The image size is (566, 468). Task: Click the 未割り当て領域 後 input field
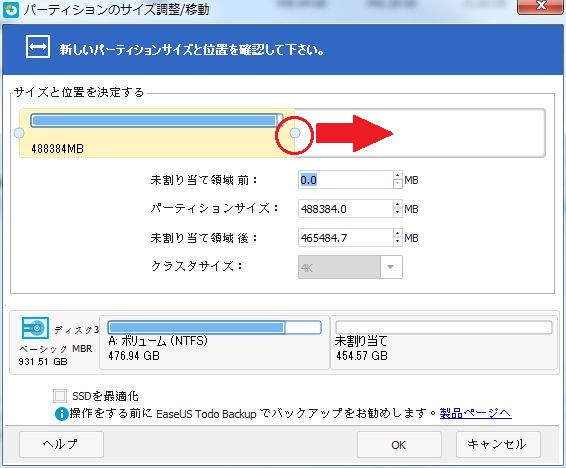tap(346, 238)
